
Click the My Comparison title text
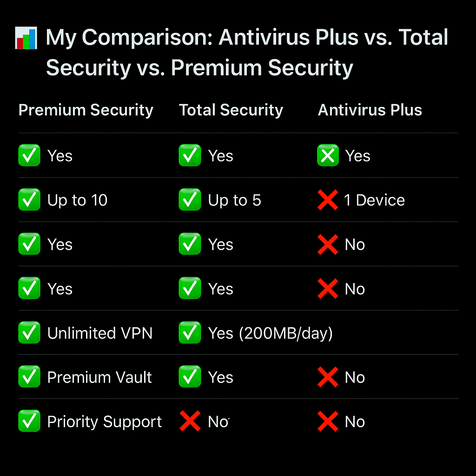(247, 52)
